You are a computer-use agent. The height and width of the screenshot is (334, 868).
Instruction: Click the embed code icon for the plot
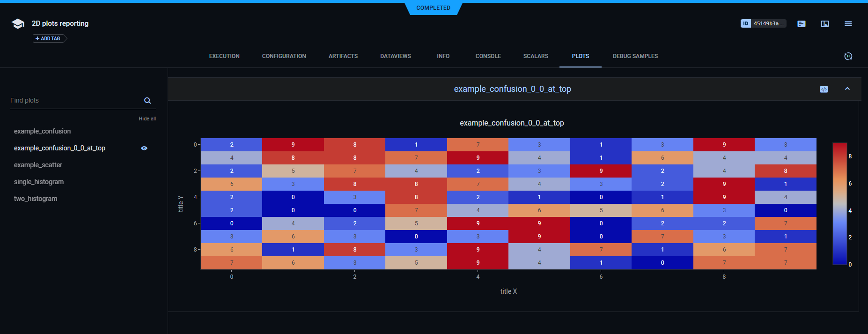pyautogui.click(x=824, y=89)
